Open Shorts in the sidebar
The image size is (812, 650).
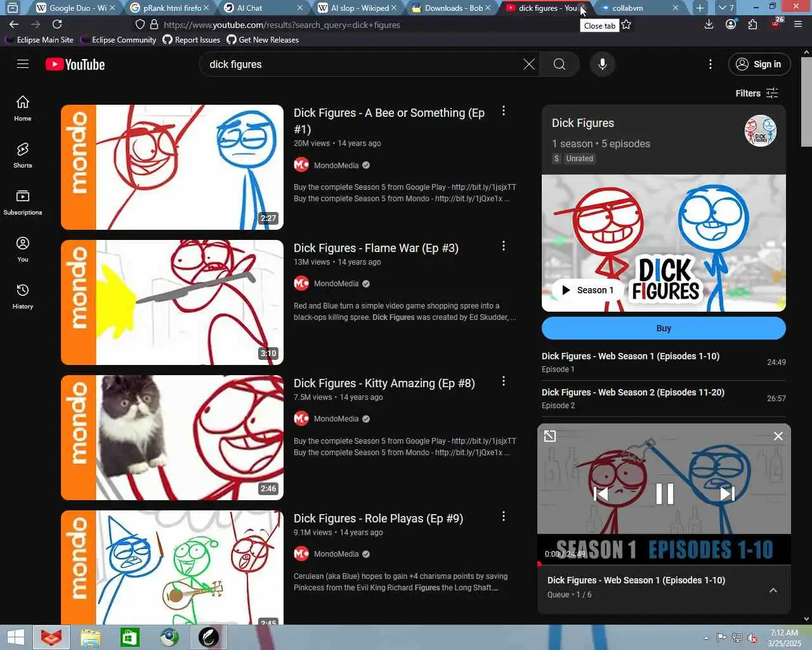(x=23, y=156)
